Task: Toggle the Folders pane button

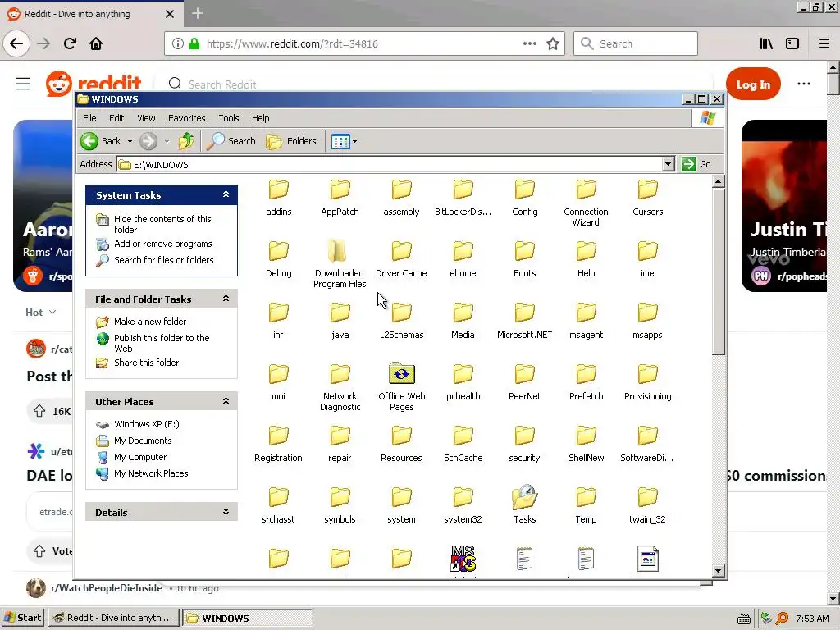Action: coord(291,141)
